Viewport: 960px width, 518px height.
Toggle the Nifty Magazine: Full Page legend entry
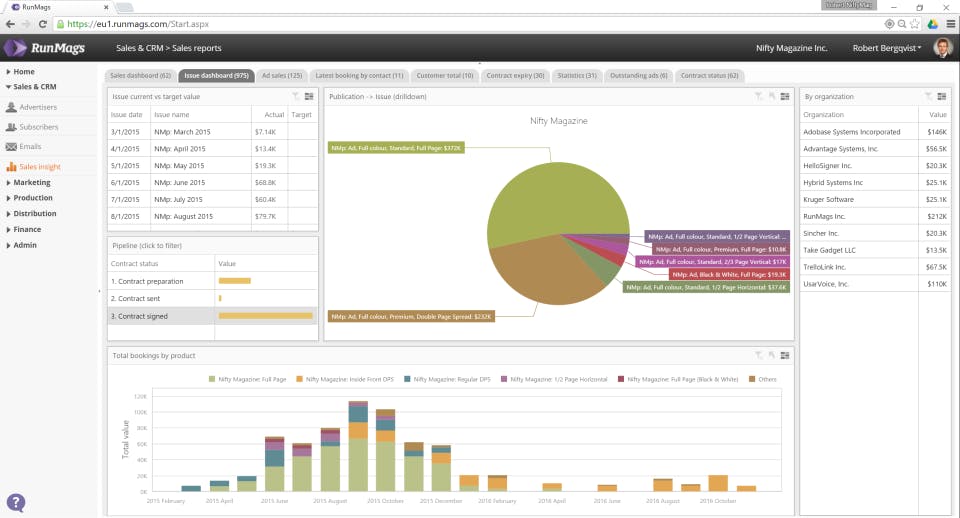[x=247, y=379]
